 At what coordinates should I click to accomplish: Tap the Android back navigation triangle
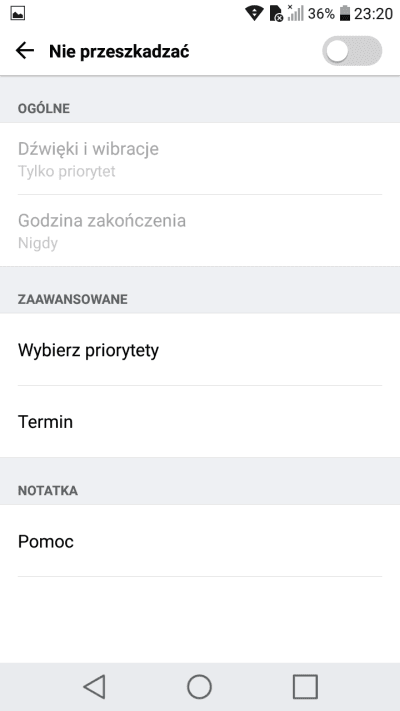click(x=94, y=687)
